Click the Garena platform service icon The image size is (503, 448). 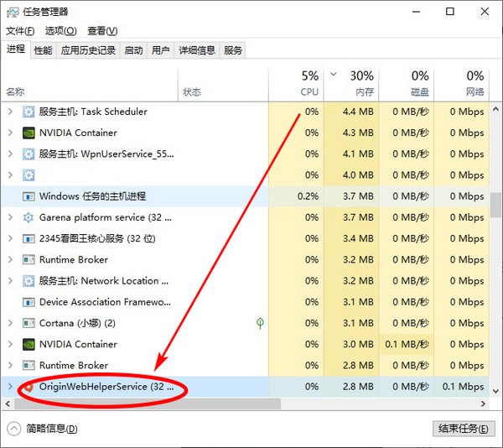click(29, 217)
